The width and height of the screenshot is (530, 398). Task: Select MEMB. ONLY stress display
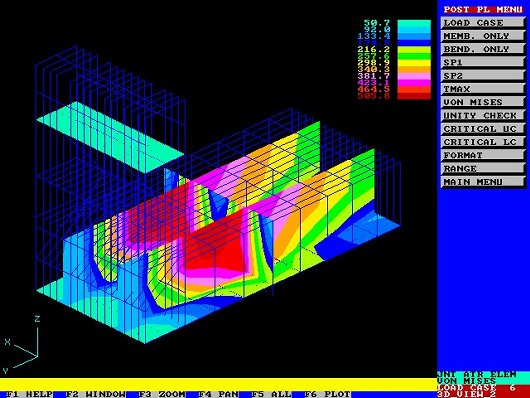(x=483, y=36)
